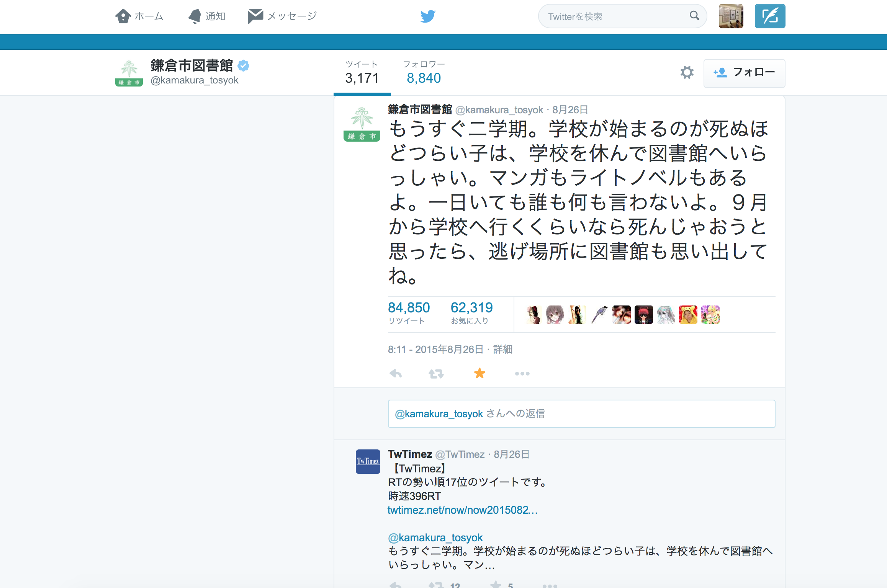
Task: Open the teal-haired character avatar
Action: 666,315
